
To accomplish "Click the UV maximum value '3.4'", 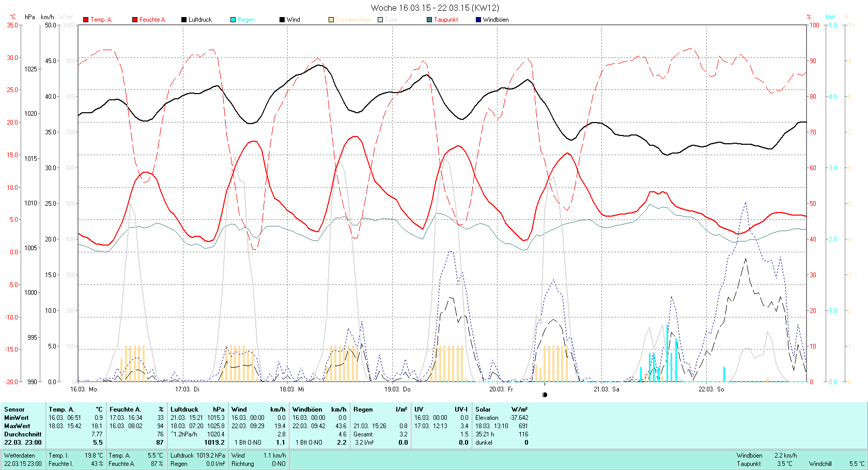I will 464,426.
